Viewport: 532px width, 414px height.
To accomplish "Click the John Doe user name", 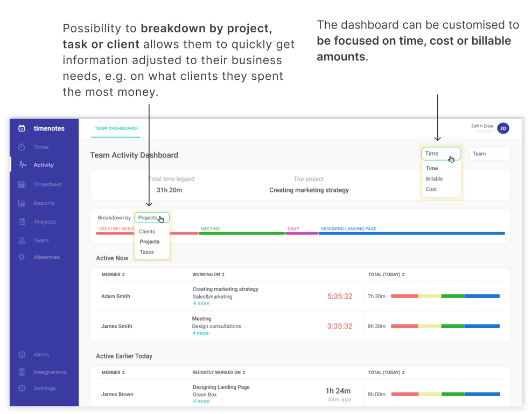I will tap(482, 126).
